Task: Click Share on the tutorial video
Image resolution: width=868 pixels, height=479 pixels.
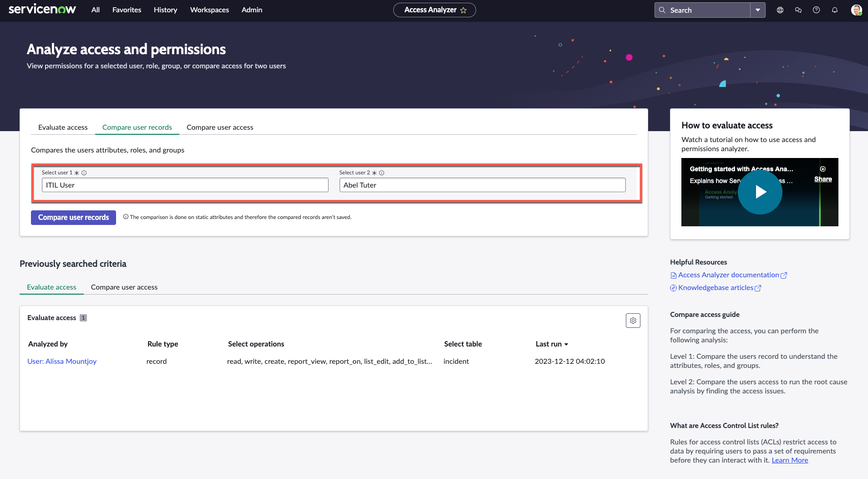Action: pos(823,179)
